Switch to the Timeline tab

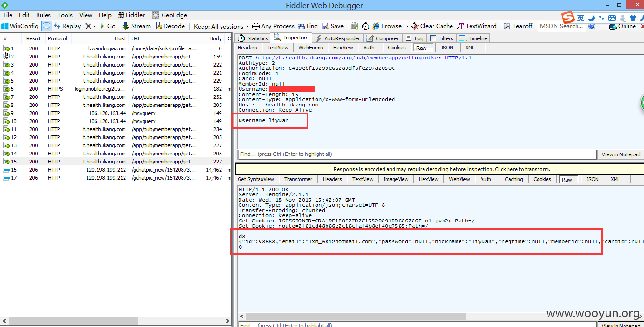coord(474,38)
